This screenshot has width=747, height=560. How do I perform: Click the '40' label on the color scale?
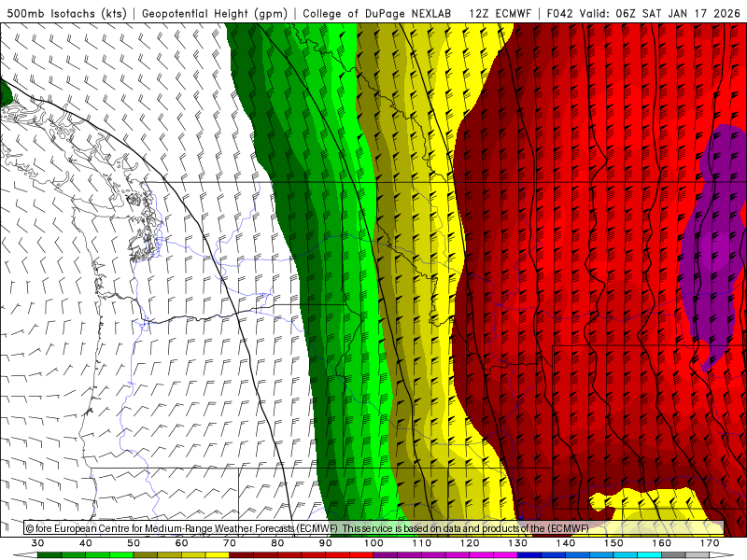click(x=86, y=543)
